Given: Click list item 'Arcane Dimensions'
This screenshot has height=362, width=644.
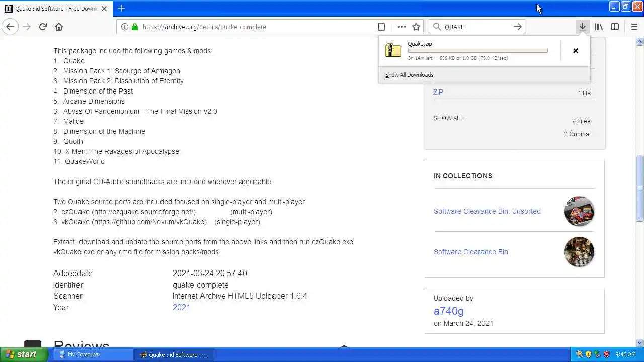Looking at the screenshot, I should click(x=94, y=101).
